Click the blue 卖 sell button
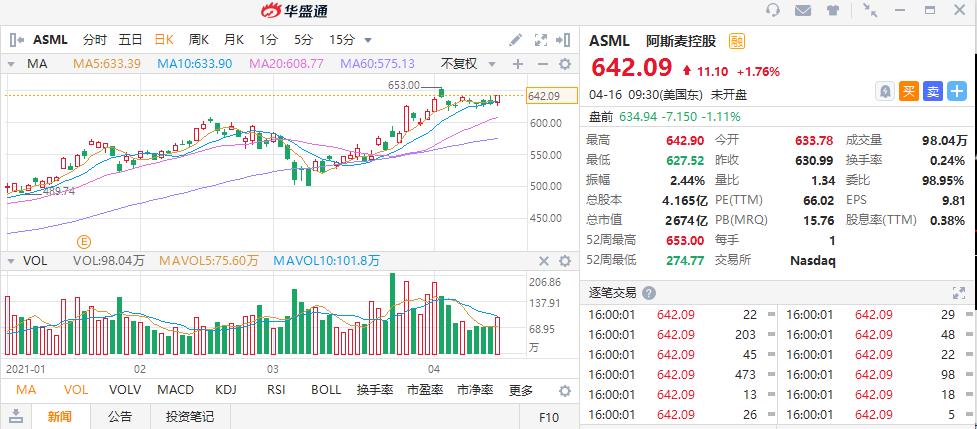This screenshot has height=429, width=977. tap(933, 91)
